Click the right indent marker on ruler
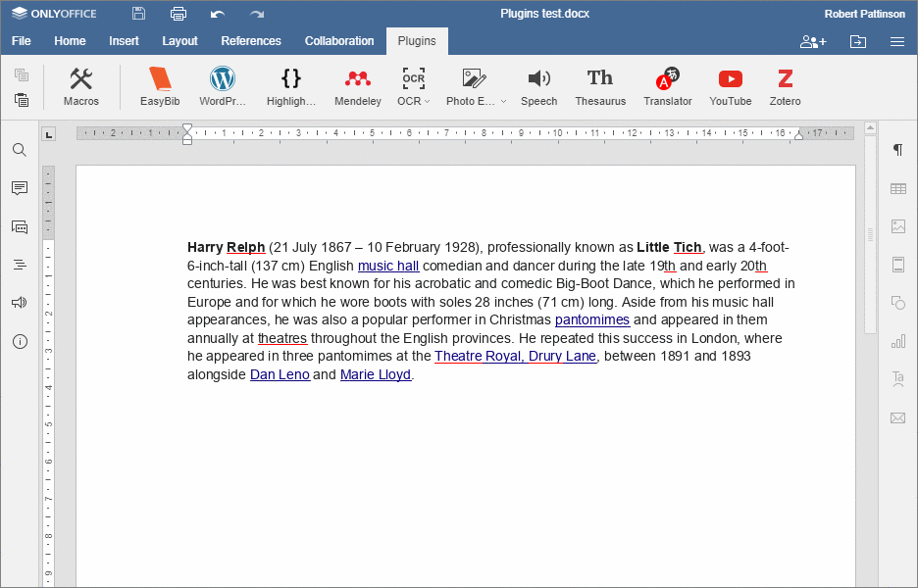 [x=798, y=135]
